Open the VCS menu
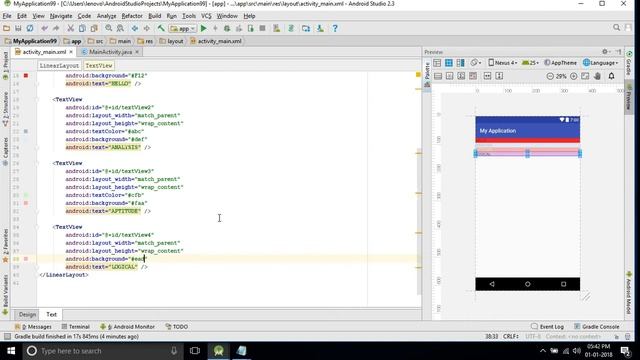 pyautogui.click(x=206, y=16)
